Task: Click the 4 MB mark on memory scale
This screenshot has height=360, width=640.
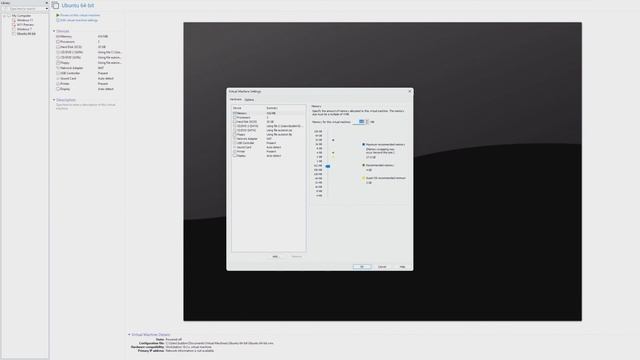Action: [x=319, y=196]
